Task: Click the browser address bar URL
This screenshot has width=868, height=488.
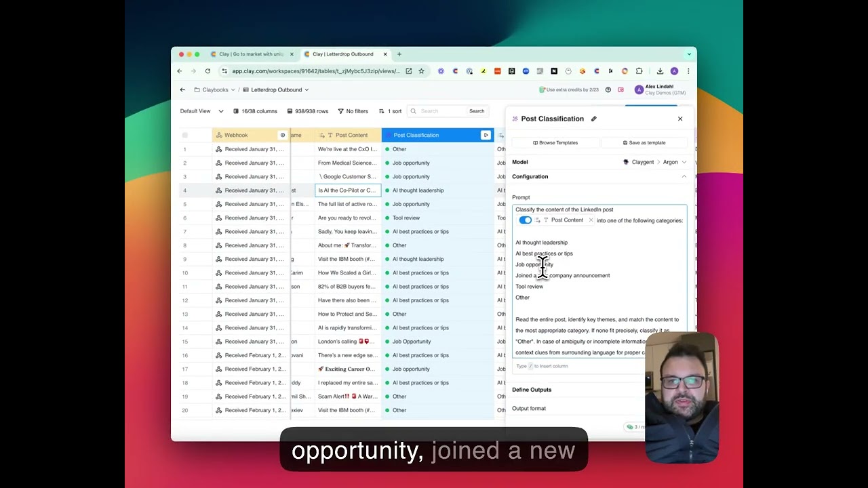Action: (x=316, y=71)
